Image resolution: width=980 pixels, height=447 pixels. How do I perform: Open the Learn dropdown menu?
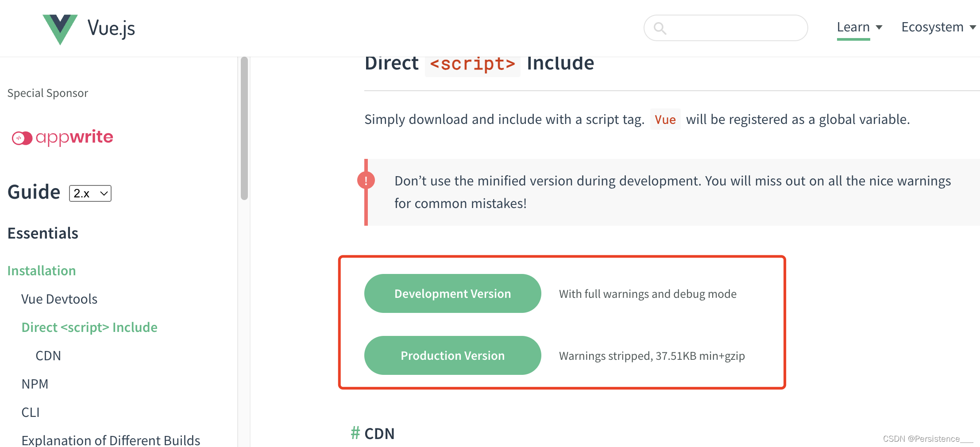point(859,27)
